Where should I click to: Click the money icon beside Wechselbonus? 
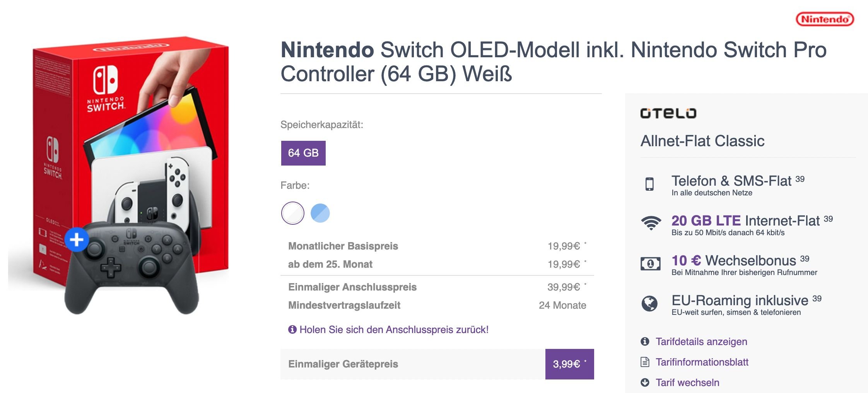click(651, 264)
